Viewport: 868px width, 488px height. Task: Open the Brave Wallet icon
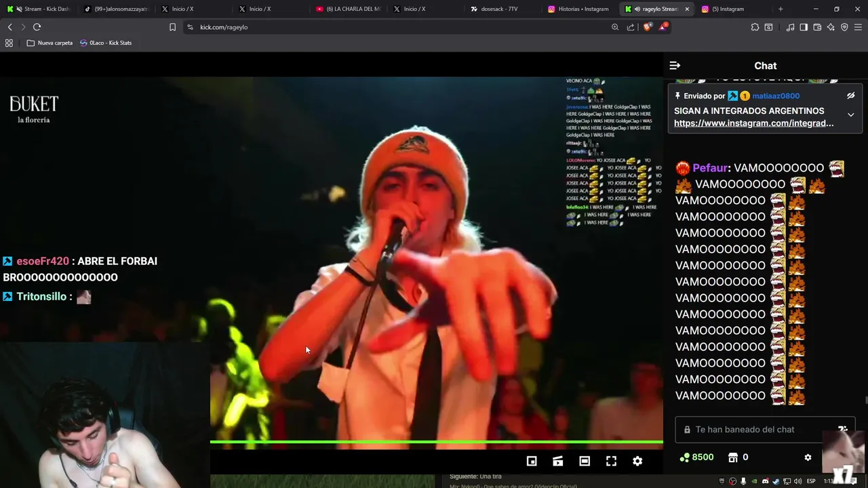coord(817,27)
